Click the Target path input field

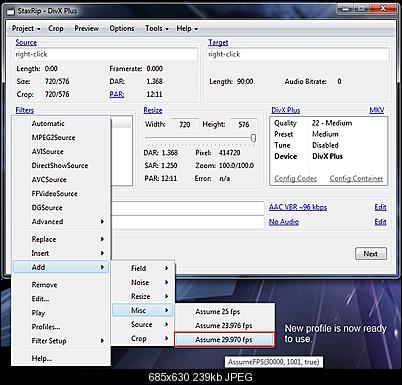297,54
